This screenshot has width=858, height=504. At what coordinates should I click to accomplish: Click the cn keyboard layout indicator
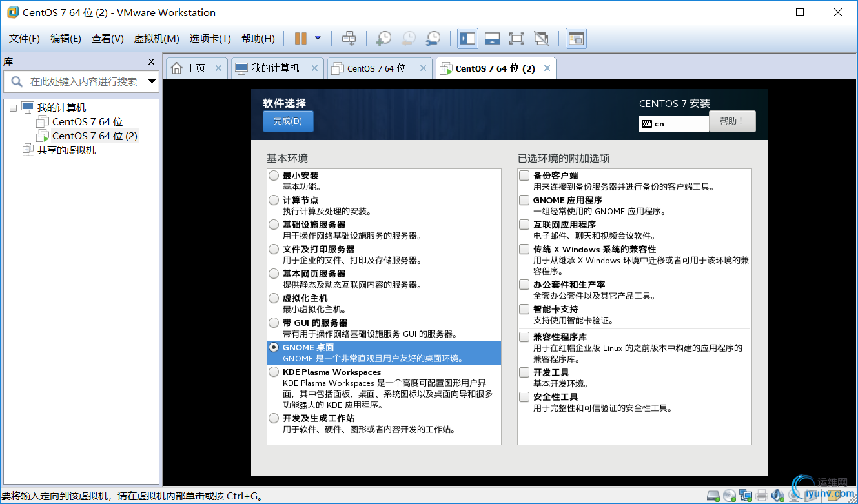(674, 124)
